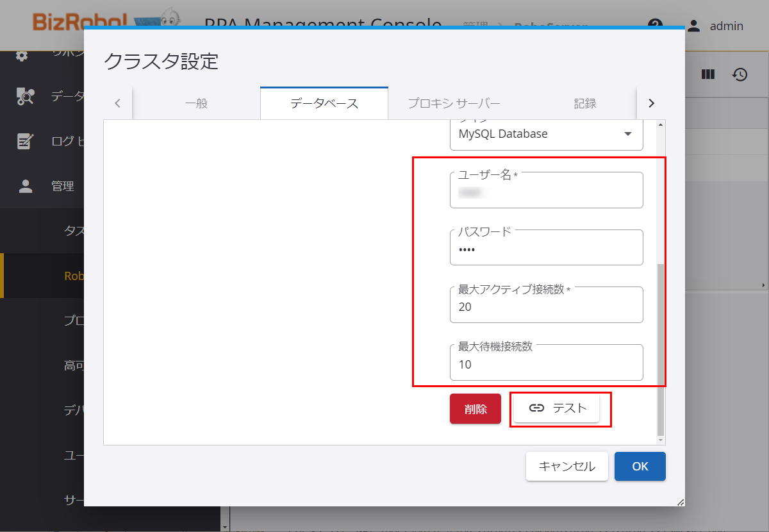Click the dialog resize grip corner
769x532 pixels.
coord(681,503)
